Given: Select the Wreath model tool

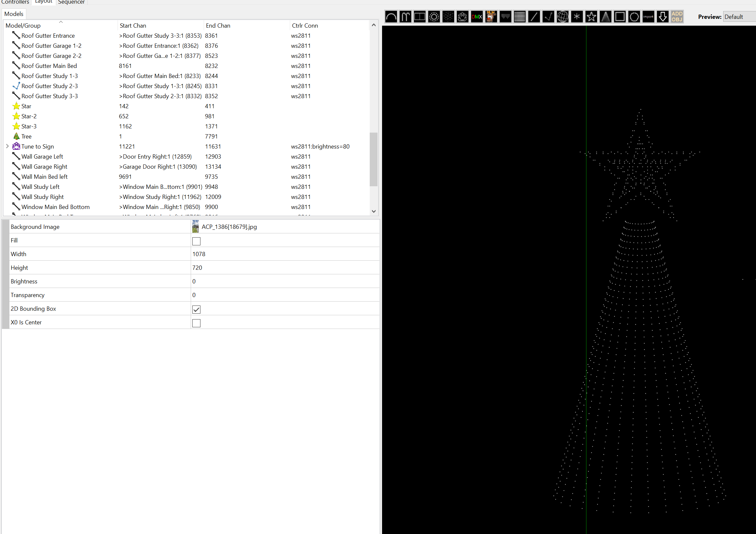Looking at the screenshot, I should [634, 17].
